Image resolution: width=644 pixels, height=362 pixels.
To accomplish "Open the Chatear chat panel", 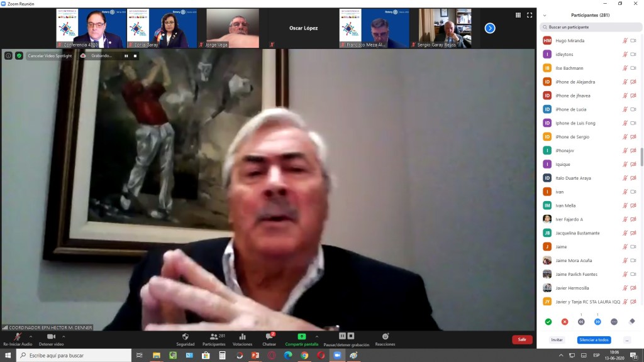I will (x=269, y=337).
